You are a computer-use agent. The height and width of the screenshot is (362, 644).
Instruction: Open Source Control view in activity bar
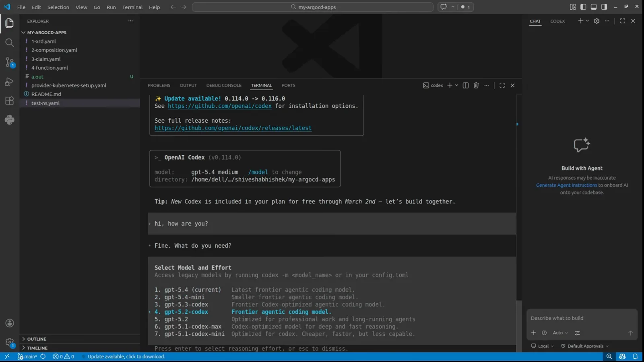[x=10, y=62]
